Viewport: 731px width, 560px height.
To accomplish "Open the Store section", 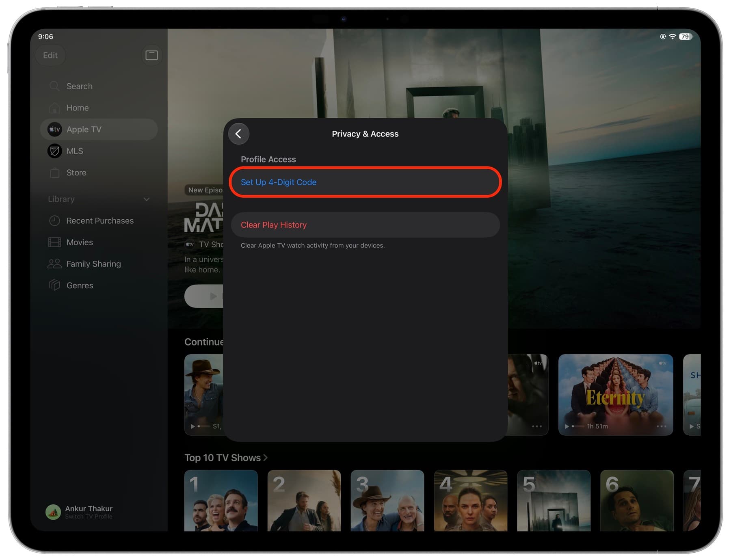I will point(99,173).
